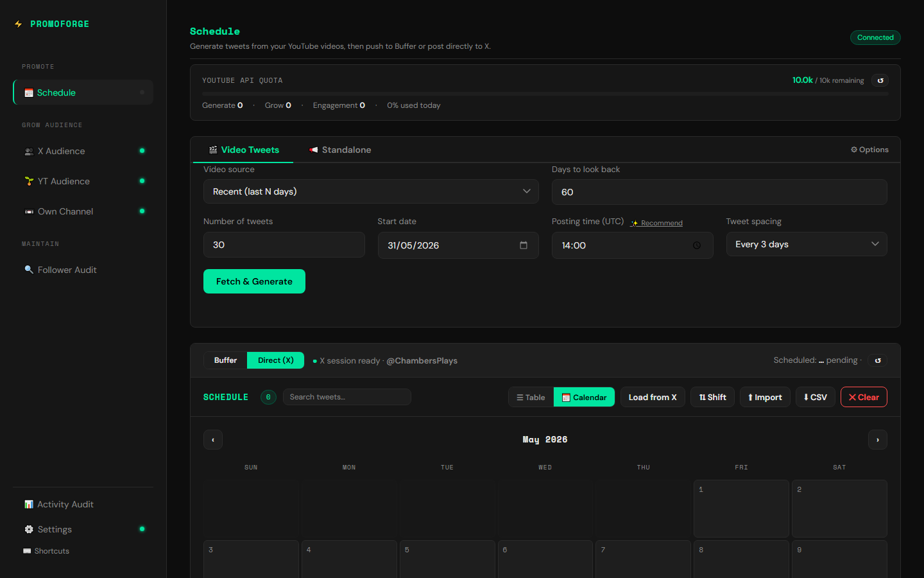Image resolution: width=924 pixels, height=578 pixels.
Task: Click the Posting time field
Action: (x=632, y=245)
